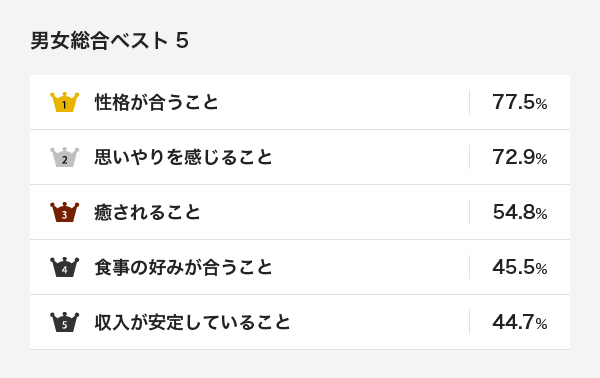Click the 77.5% percentage value
The image size is (600, 378).
520,102
